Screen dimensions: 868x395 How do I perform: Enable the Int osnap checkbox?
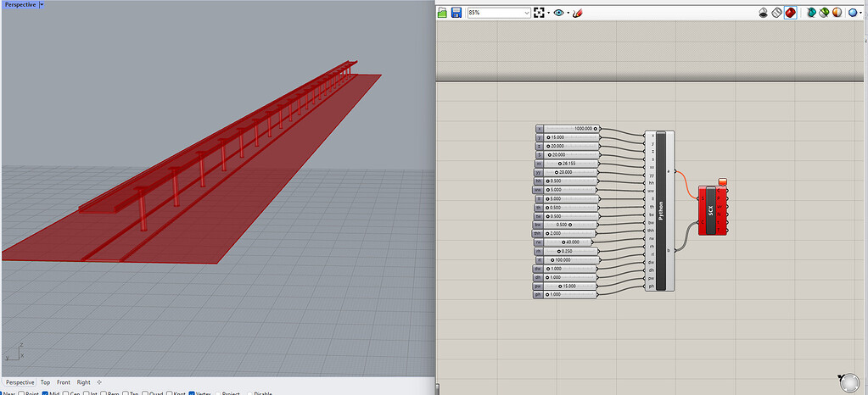click(x=87, y=394)
